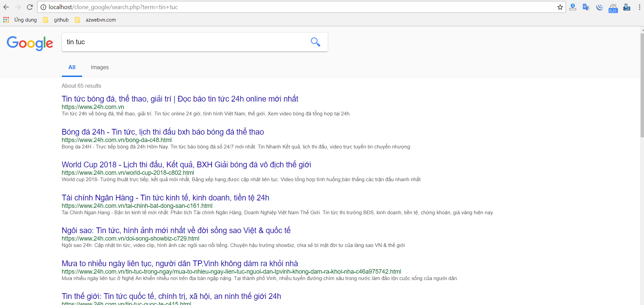This screenshot has height=305, width=644.
Task: Click snippet starting Mưa nhiều ngày liên tục
Action: [x=259, y=278]
